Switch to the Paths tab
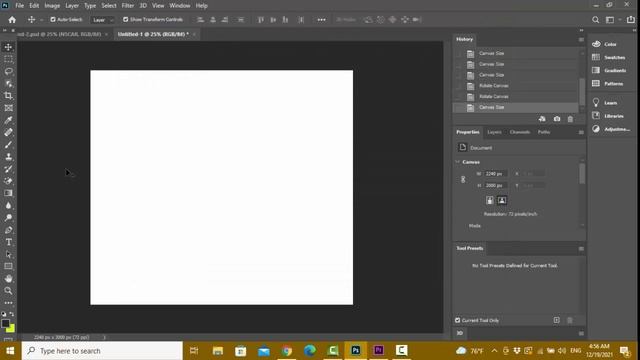Viewport: 640px width, 360px height. [544, 132]
